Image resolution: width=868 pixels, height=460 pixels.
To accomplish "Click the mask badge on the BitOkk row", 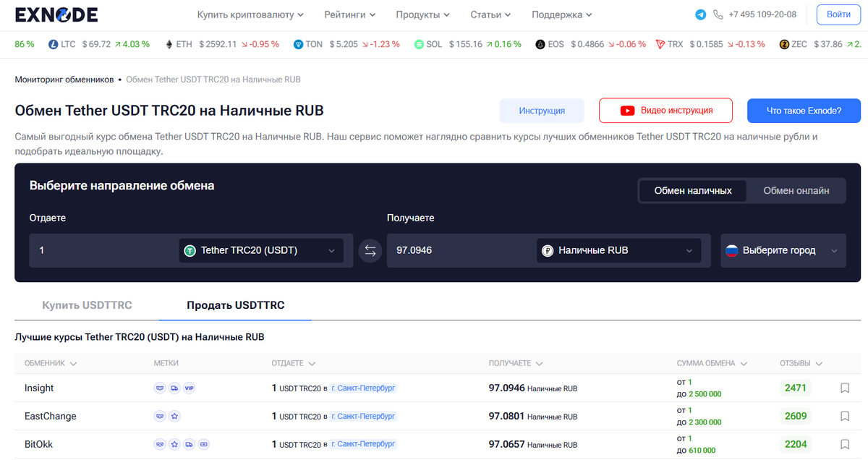I will pos(159,444).
